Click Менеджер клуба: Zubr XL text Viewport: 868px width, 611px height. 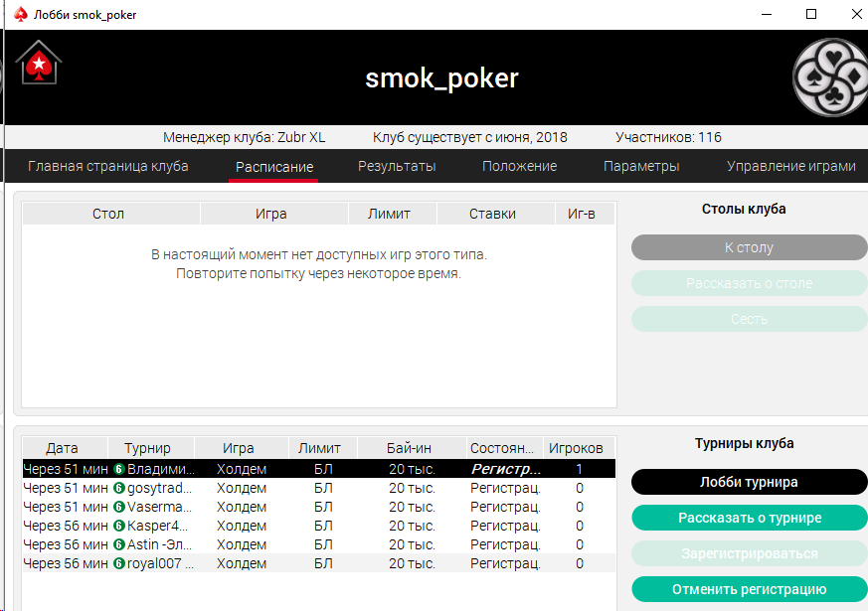245,137
